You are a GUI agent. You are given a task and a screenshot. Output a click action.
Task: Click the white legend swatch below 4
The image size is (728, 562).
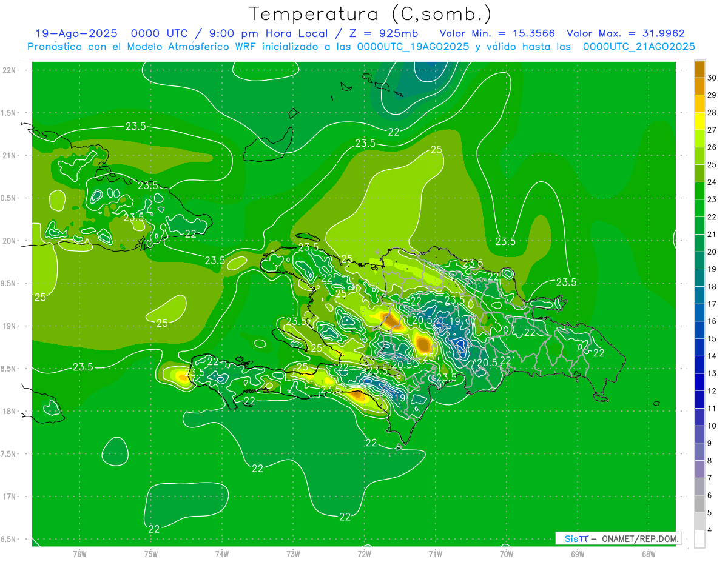(699, 539)
